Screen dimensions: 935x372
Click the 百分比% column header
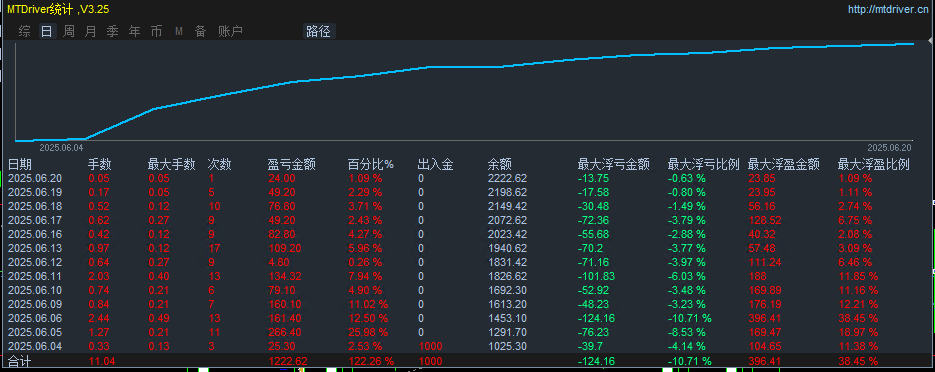coord(371,165)
